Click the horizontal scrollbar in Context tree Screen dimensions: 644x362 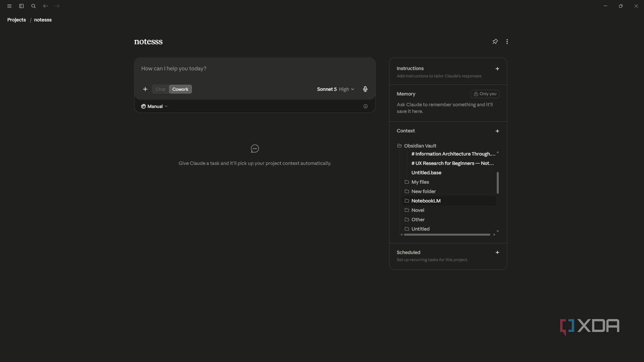(447, 235)
